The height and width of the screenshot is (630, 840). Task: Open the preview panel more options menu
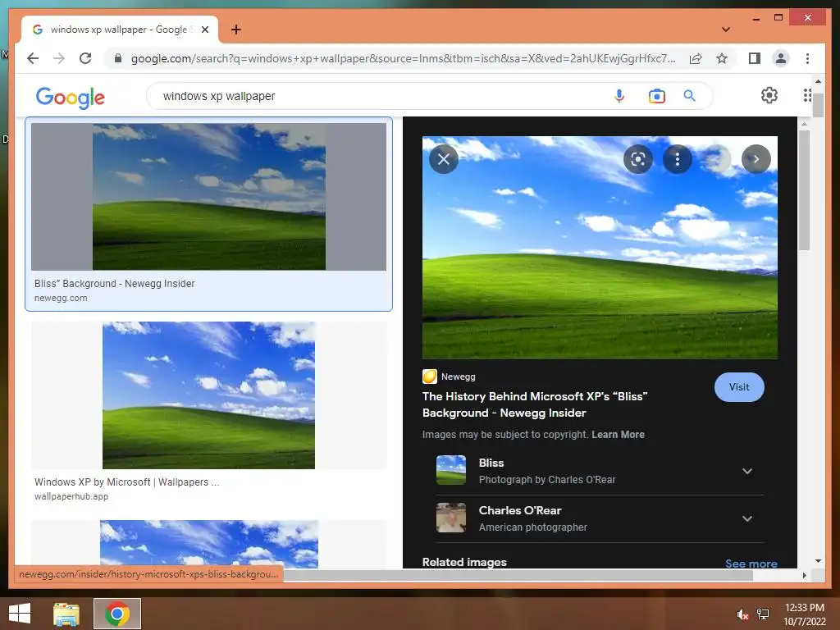tap(677, 159)
